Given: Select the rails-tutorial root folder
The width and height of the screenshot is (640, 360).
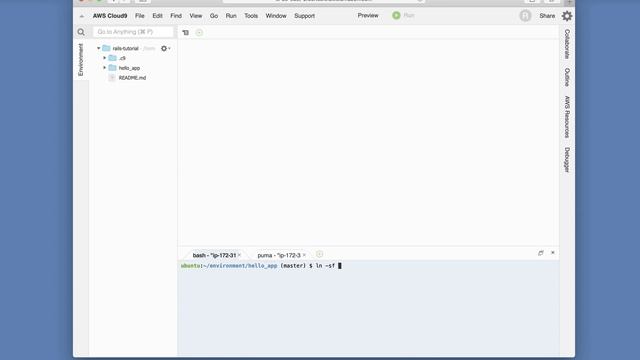Looking at the screenshot, I should point(125,48).
